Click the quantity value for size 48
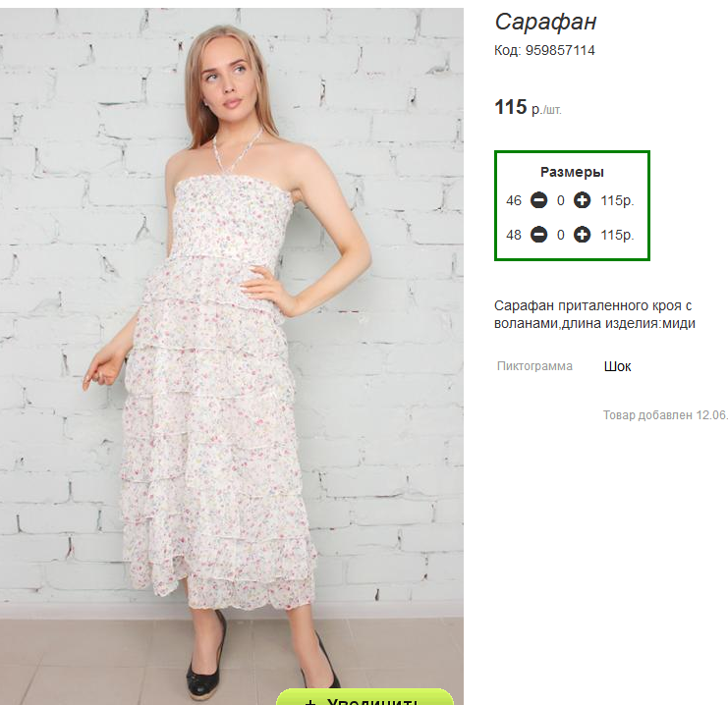This screenshot has height=705, width=728. 560,235
